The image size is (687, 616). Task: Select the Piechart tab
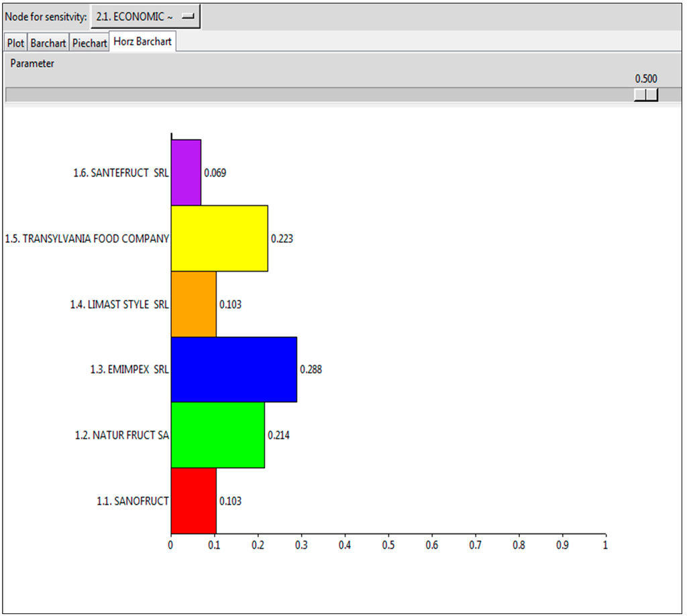90,43
